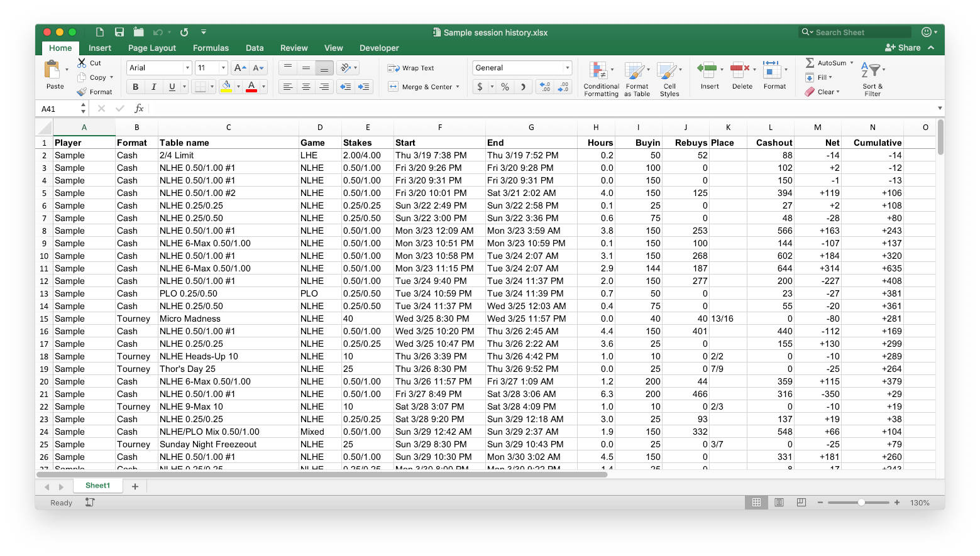Switch to the Developer ribbon tab
Image resolution: width=980 pixels, height=556 pixels.
[378, 48]
